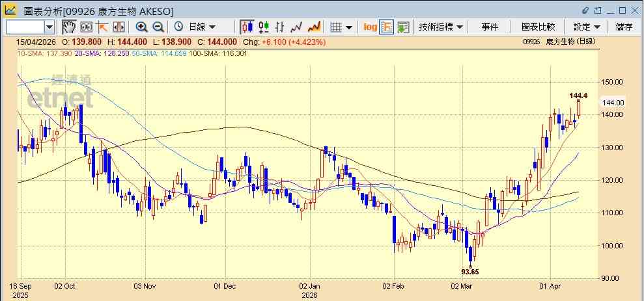Expand the stock code combo box arrow

click(x=49, y=27)
